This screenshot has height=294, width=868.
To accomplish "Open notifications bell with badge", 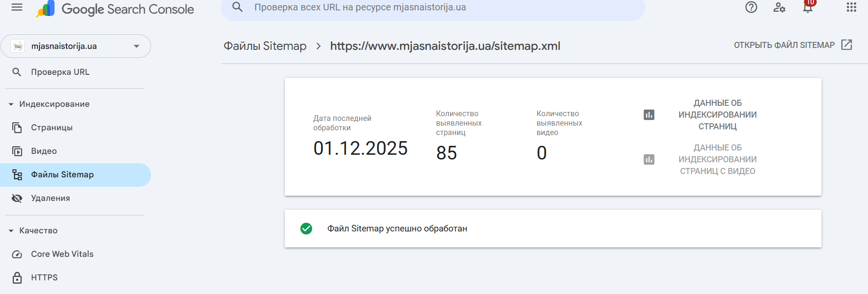I will tap(808, 7).
